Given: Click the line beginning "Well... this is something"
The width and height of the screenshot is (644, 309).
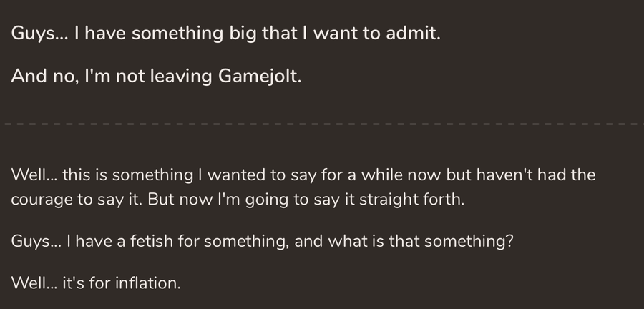Looking at the screenshot, I should click(303, 175).
